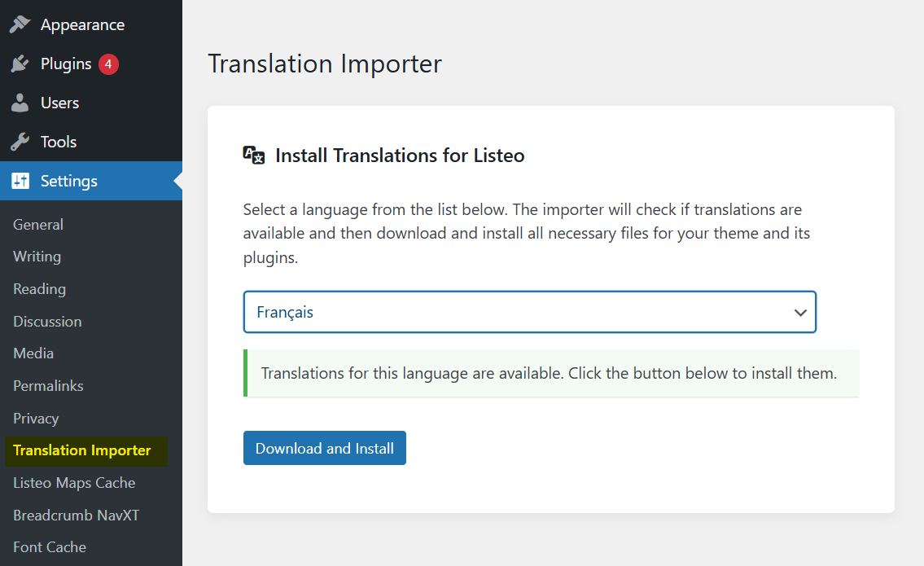Go to Writing settings
924x566 pixels.
[x=37, y=257]
